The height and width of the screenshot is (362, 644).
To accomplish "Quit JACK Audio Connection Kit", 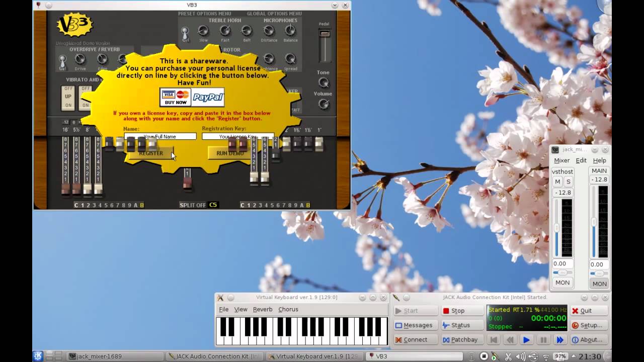I will tap(589, 311).
